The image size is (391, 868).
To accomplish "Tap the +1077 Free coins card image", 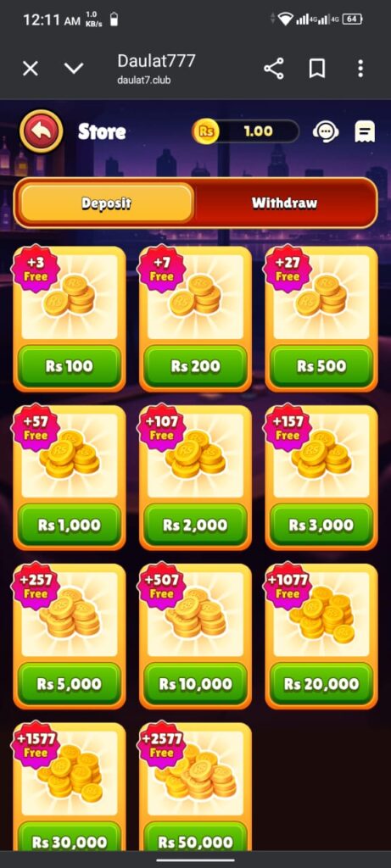I will [321, 614].
